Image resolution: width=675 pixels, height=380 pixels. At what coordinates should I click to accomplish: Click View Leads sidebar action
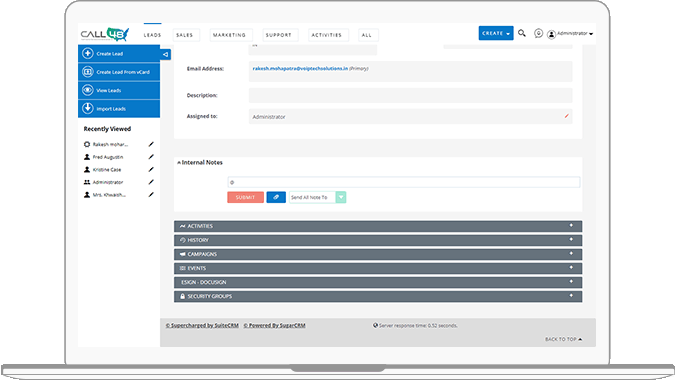coord(119,90)
